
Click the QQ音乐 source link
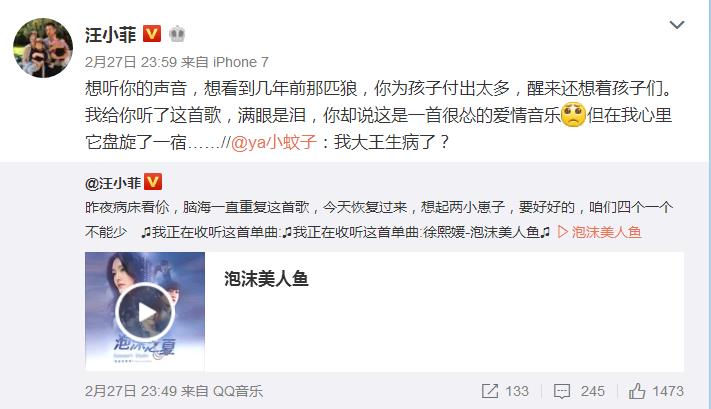[238, 391]
